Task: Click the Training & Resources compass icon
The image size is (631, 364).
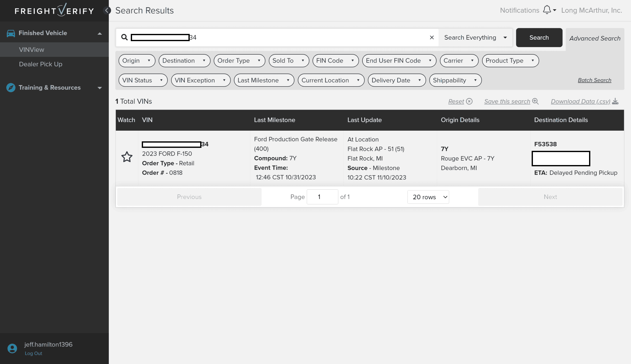Action: tap(11, 88)
